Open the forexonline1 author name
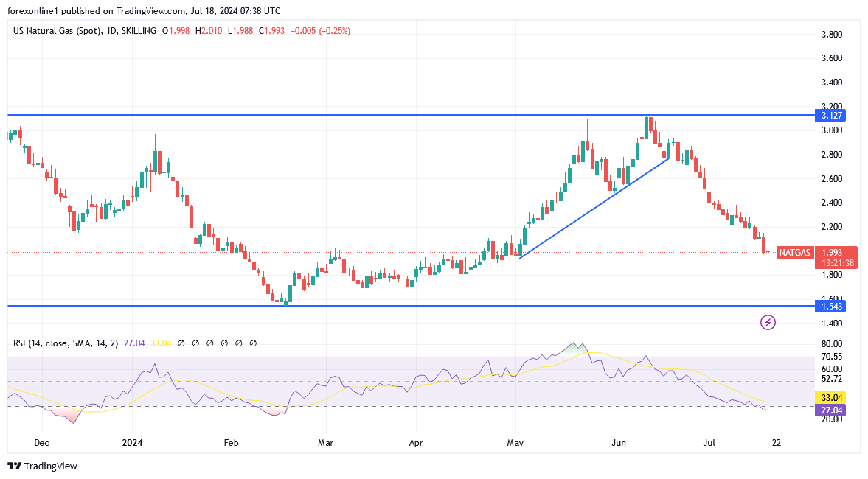Viewport: 868px width, 479px height. pyautogui.click(x=35, y=11)
